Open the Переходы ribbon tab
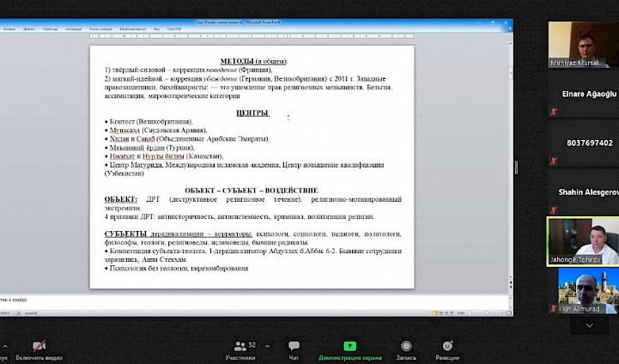The image size is (619, 364). 50,29
